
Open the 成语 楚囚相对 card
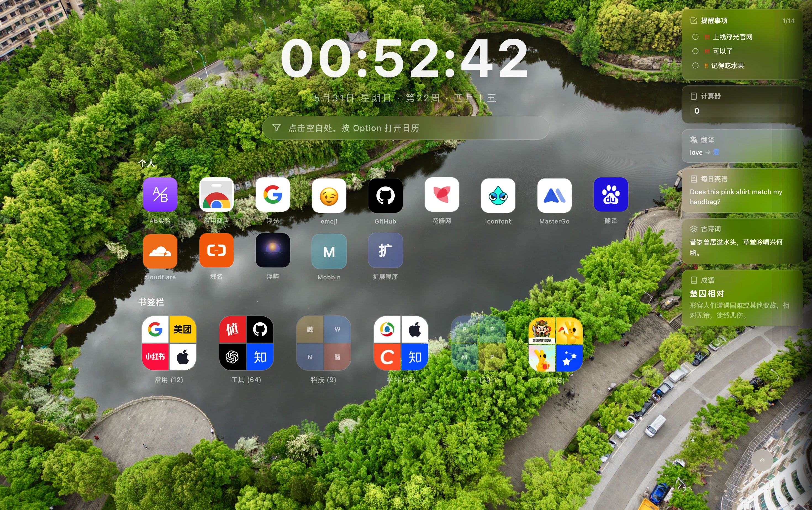click(x=742, y=298)
